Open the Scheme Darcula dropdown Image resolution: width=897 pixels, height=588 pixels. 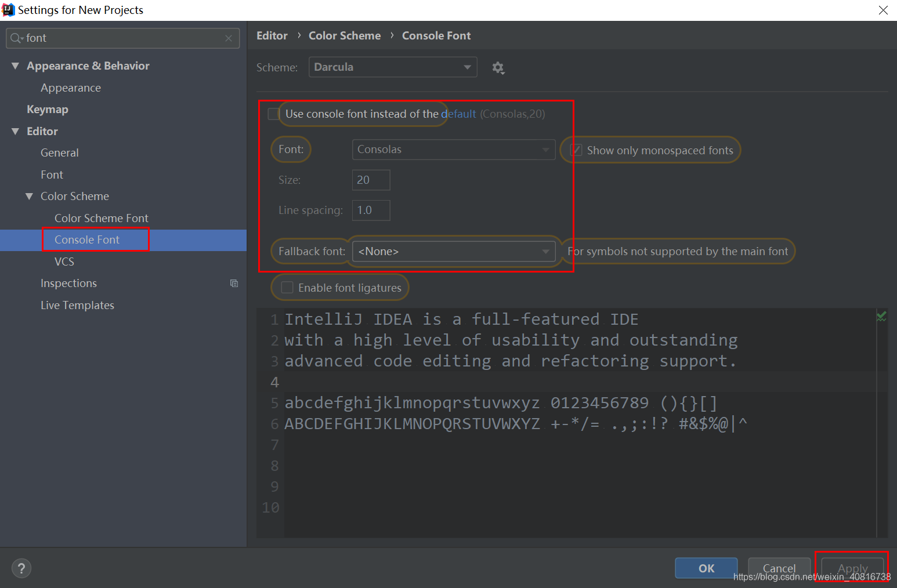pyautogui.click(x=393, y=67)
